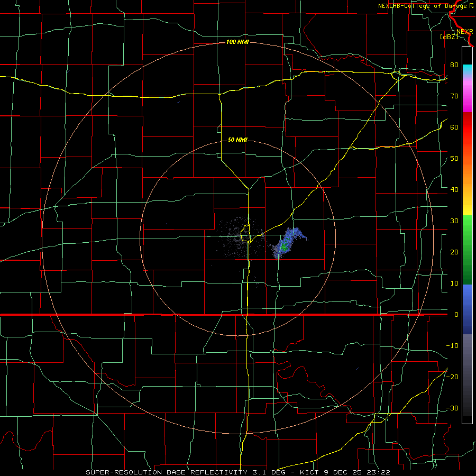Click the cyan top segment of the color bar
Image resolution: width=476 pixels, height=476 pixels.
467,70
